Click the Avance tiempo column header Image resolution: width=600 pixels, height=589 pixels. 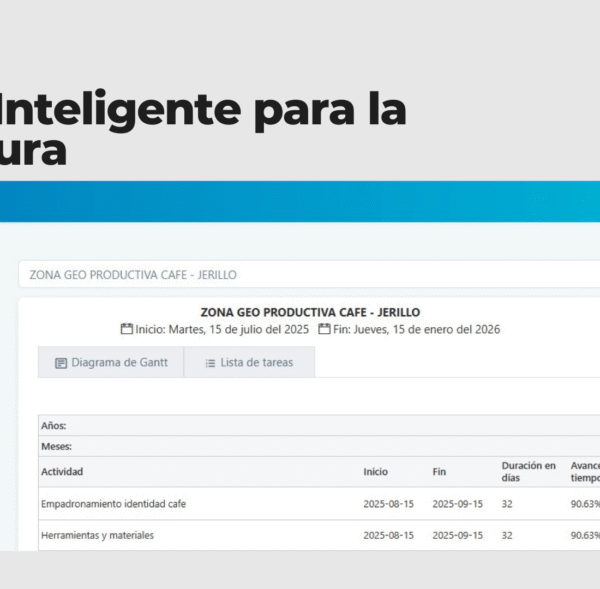click(x=585, y=471)
